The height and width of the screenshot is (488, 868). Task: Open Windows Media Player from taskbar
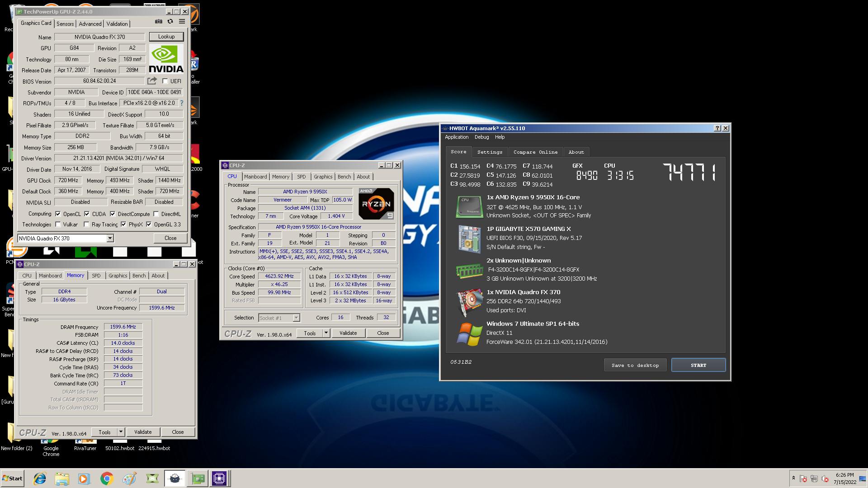(x=84, y=479)
